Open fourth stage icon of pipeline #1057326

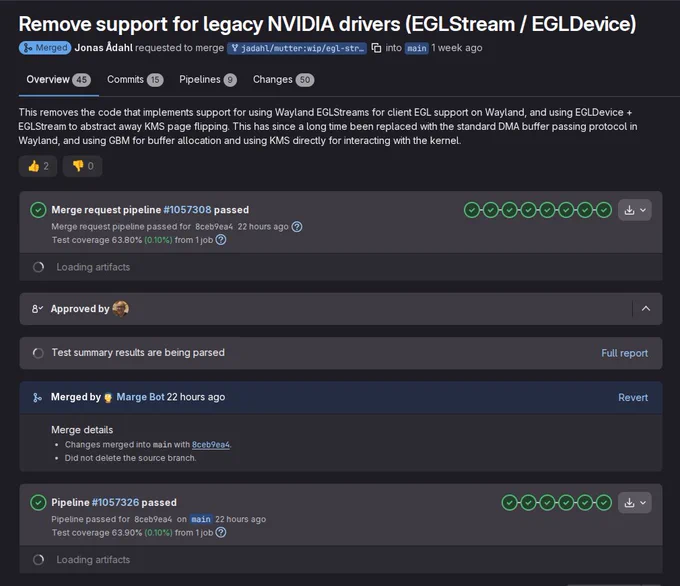(566, 503)
